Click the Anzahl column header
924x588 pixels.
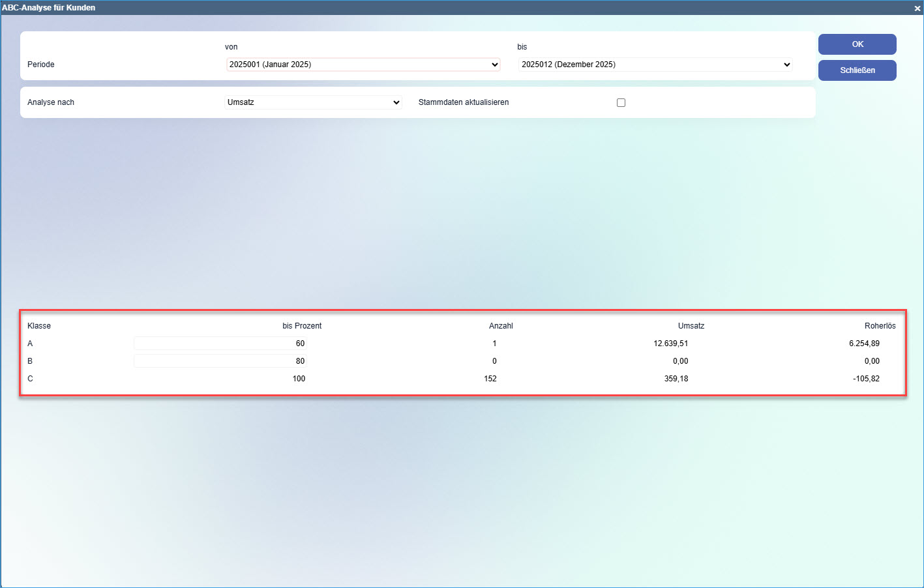(x=501, y=326)
